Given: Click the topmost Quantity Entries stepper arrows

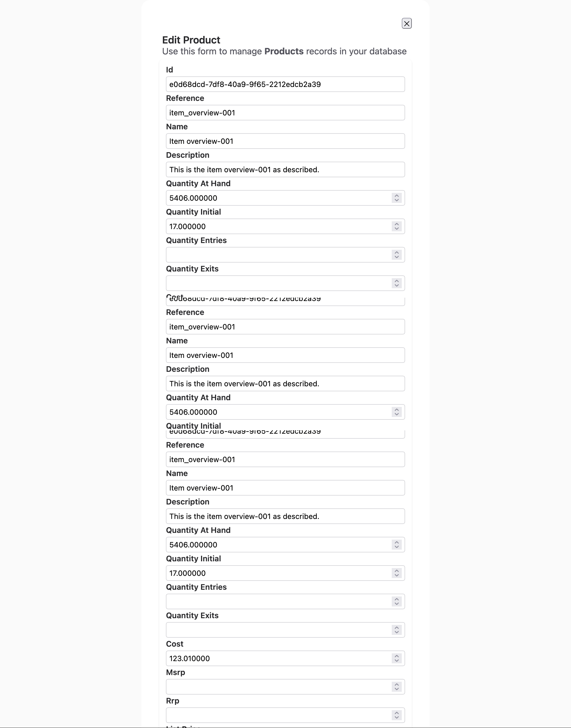Looking at the screenshot, I should 396,254.
